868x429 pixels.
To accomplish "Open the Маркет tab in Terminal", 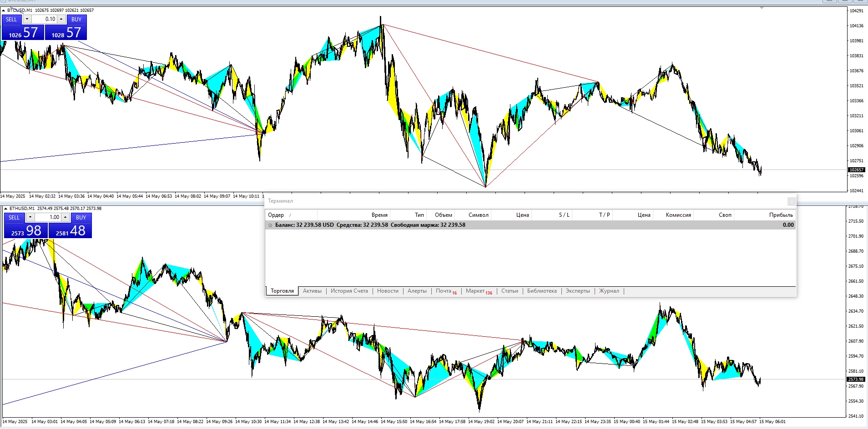I will pos(479,291).
